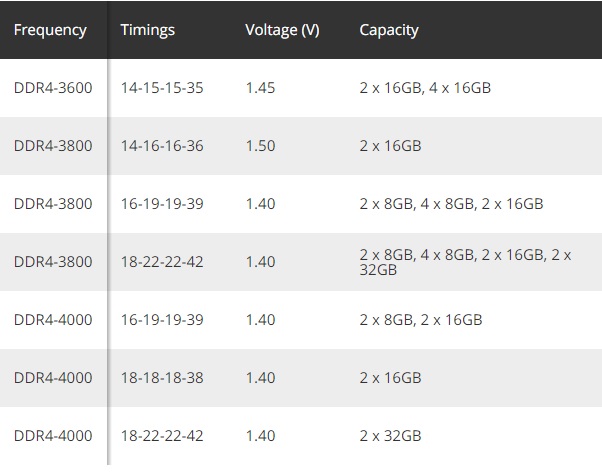Viewport: 602px width, 472px height.
Task: Select the "2 x 8GB, 2 x 16GB" capacity cell
Action: pyautogui.click(x=421, y=320)
